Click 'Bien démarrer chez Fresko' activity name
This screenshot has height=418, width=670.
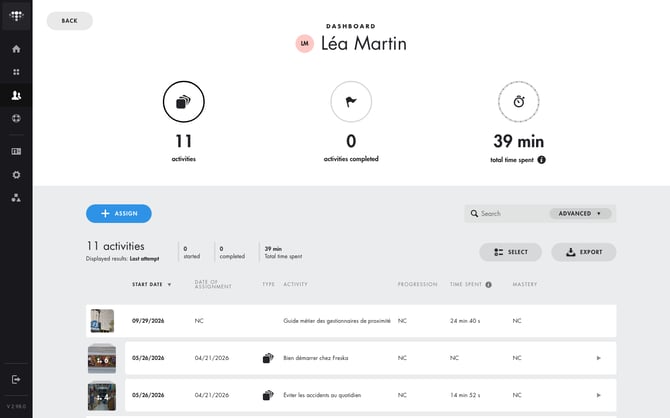(316, 358)
